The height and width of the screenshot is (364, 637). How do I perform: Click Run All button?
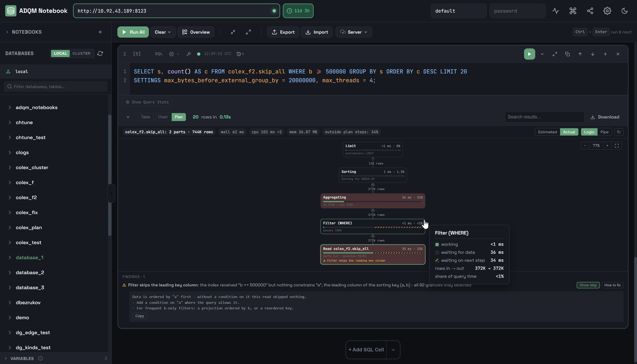tap(133, 32)
